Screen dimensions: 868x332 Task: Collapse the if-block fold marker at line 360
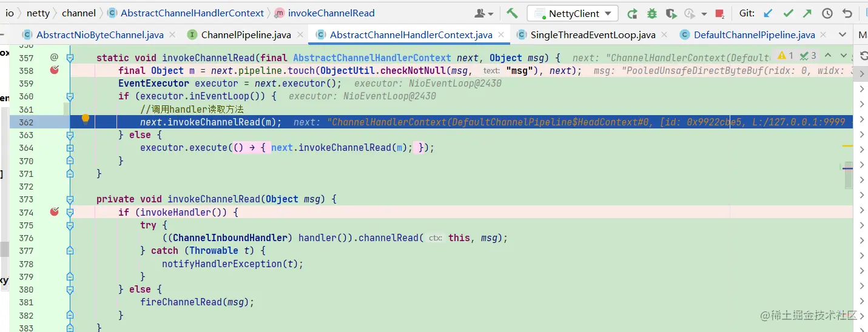pos(70,96)
